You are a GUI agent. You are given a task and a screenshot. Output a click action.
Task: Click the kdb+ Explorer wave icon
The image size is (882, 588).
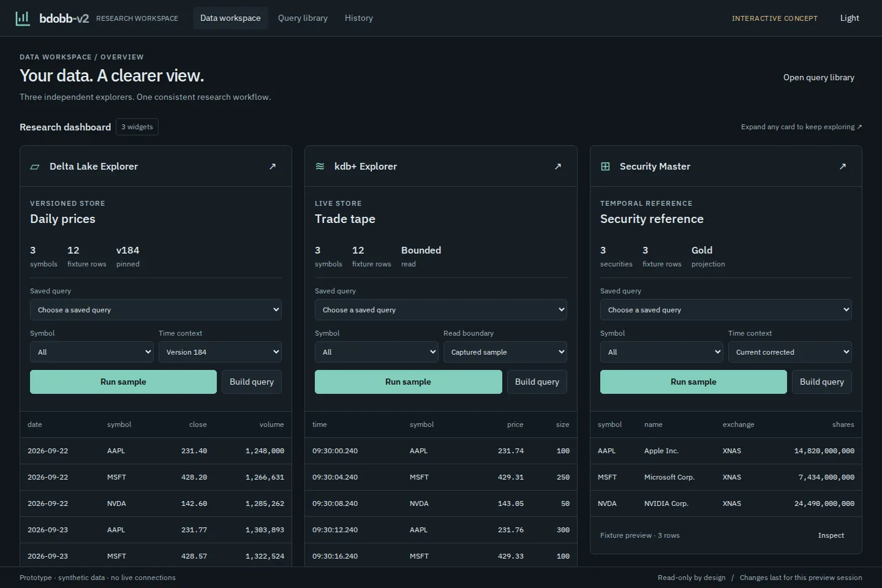tap(320, 166)
